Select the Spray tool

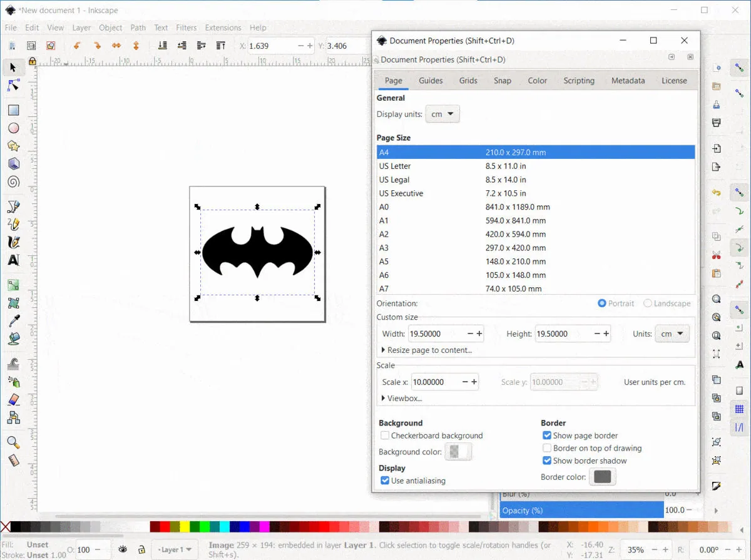point(13,382)
